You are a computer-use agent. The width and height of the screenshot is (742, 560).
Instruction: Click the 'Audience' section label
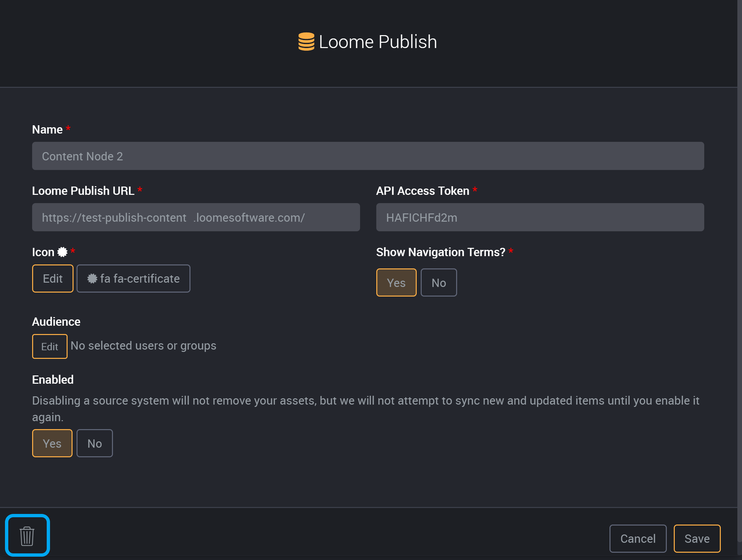pos(56,322)
